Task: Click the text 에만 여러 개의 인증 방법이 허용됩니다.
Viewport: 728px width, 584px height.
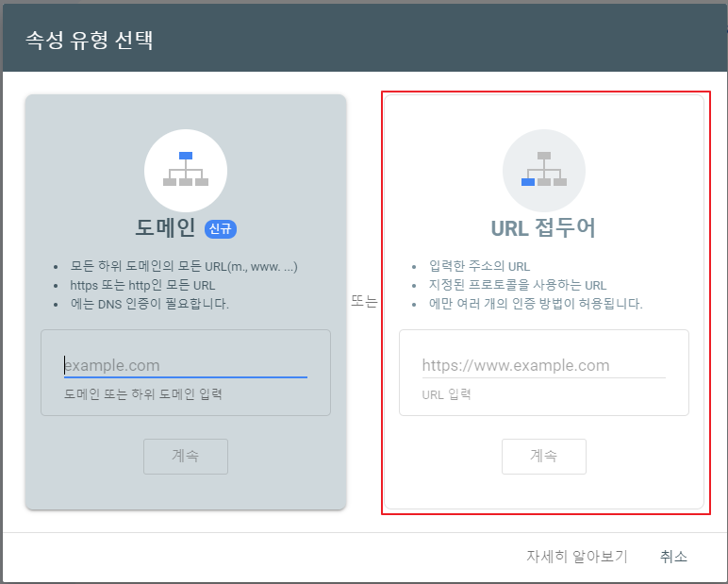Action: tap(536, 304)
